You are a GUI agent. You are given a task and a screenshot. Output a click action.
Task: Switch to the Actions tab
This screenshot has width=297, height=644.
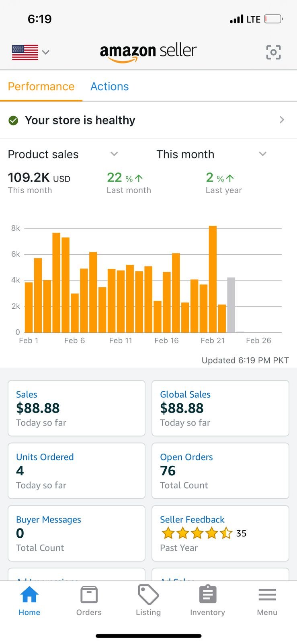click(109, 87)
